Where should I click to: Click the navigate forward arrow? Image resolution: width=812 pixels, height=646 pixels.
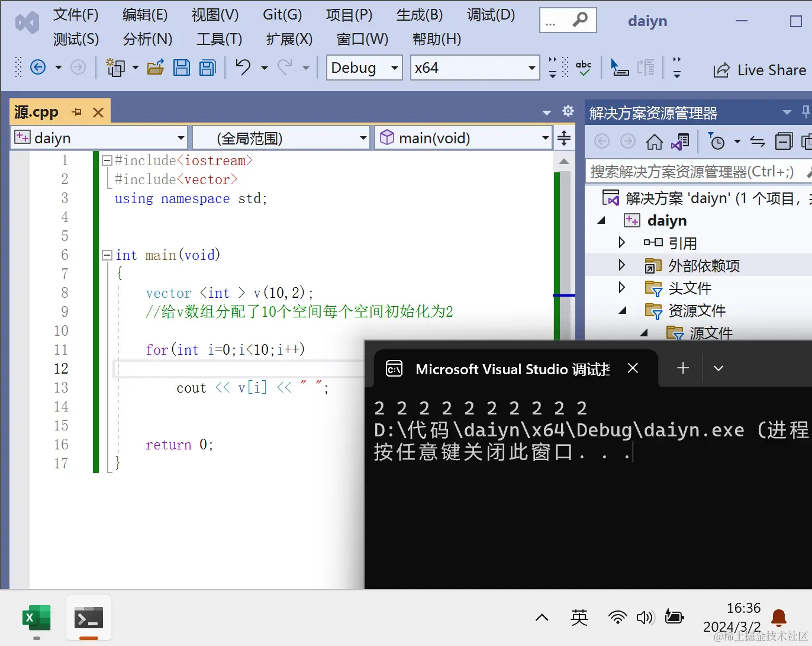click(x=78, y=68)
